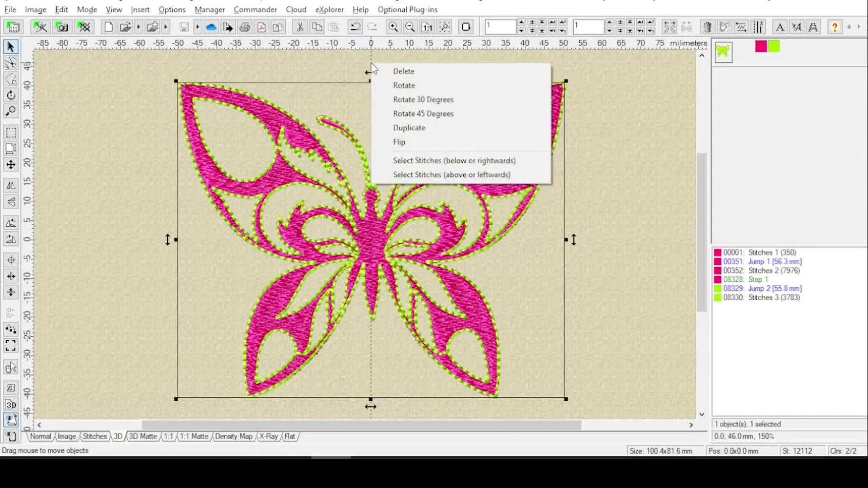Click the trash can delete icon
868x488 pixels.
[x=708, y=27]
